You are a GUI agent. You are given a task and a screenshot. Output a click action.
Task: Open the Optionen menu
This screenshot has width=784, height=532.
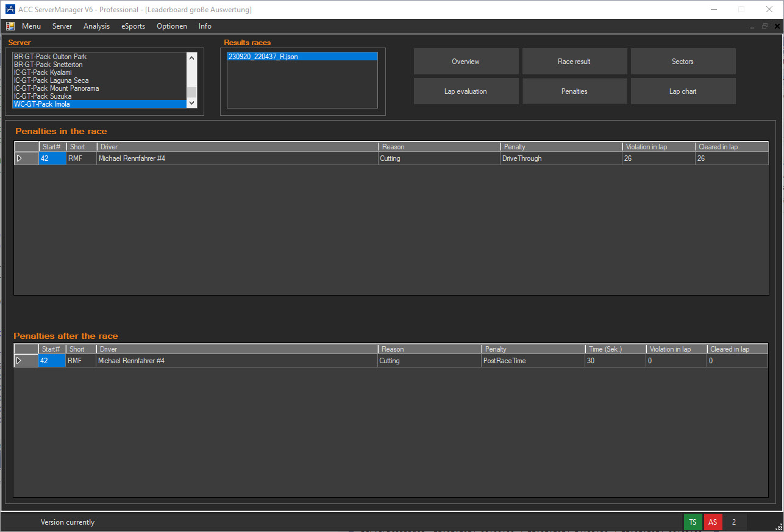click(x=171, y=26)
